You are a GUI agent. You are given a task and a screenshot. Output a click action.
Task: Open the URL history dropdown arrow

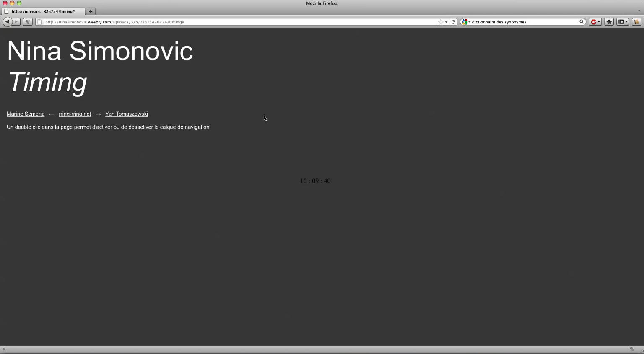(446, 22)
